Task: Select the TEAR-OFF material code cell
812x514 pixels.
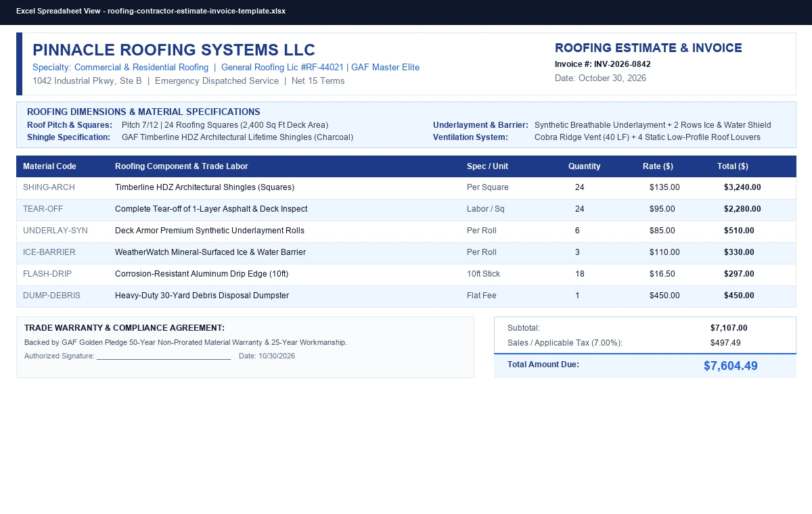Action: tap(43, 209)
